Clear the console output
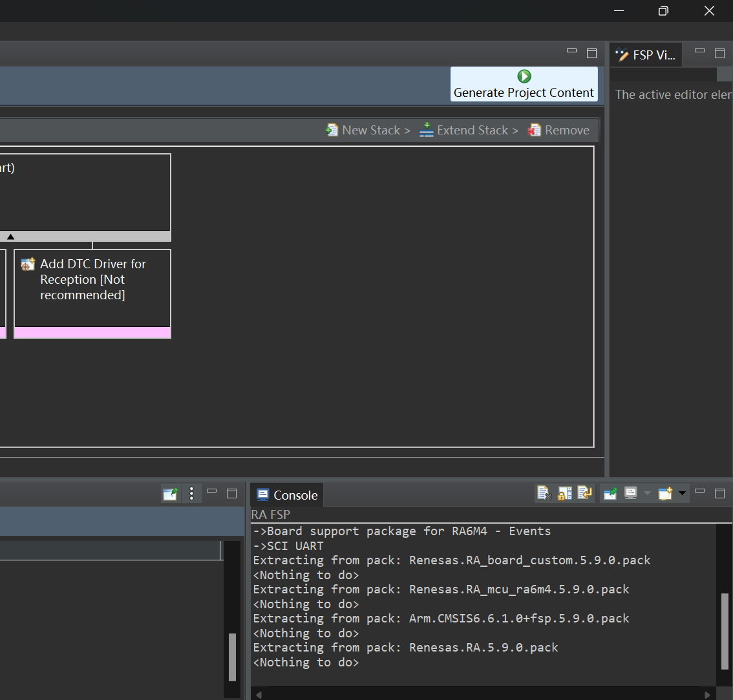The image size is (733, 700). click(x=544, y=493)
